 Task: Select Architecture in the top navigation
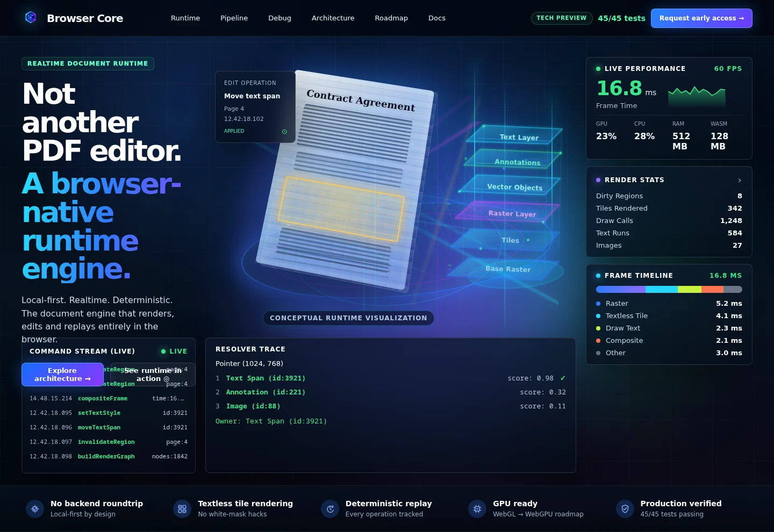(333, 18)
